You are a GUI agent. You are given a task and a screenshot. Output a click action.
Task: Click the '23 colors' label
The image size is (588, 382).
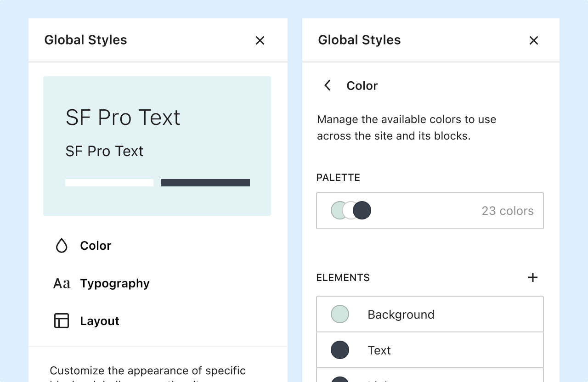(508, 211)
